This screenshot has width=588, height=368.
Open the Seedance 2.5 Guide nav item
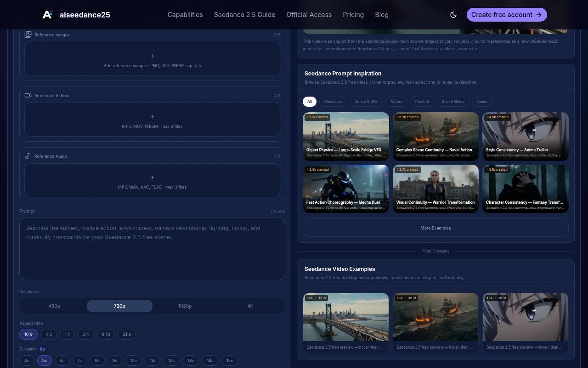click(x=245, y=15)
